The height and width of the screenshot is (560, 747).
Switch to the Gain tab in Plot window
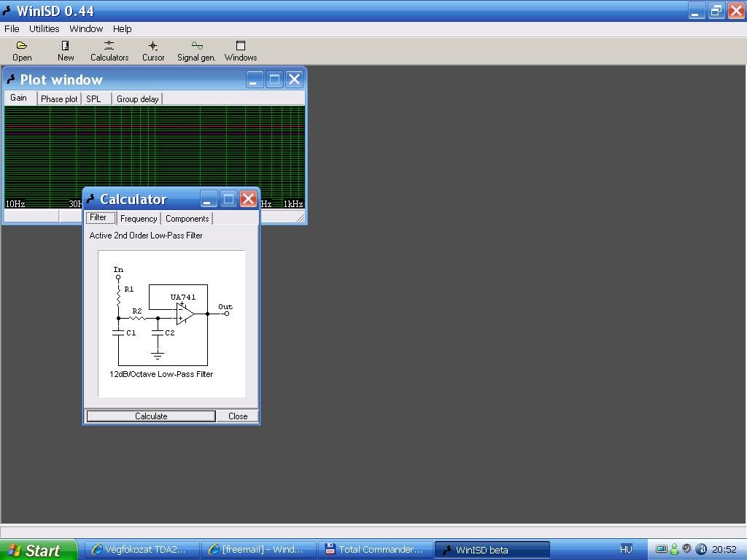tap(18, 98)
